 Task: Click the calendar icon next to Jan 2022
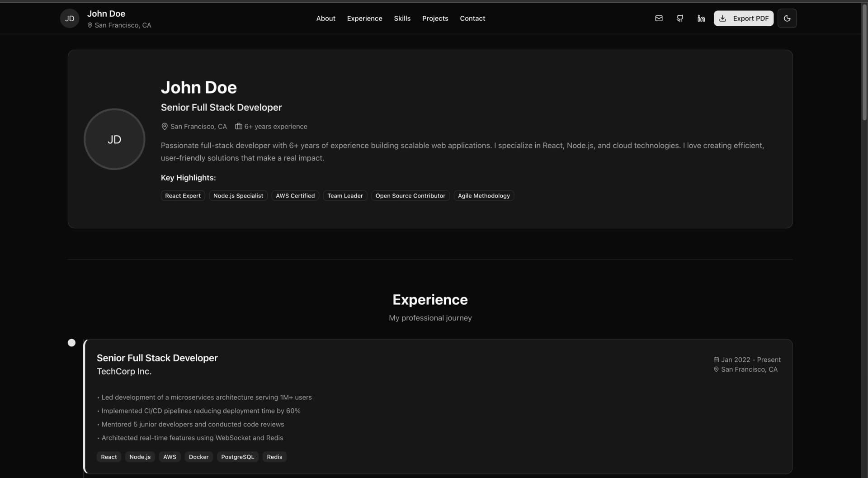coord(717,360)
